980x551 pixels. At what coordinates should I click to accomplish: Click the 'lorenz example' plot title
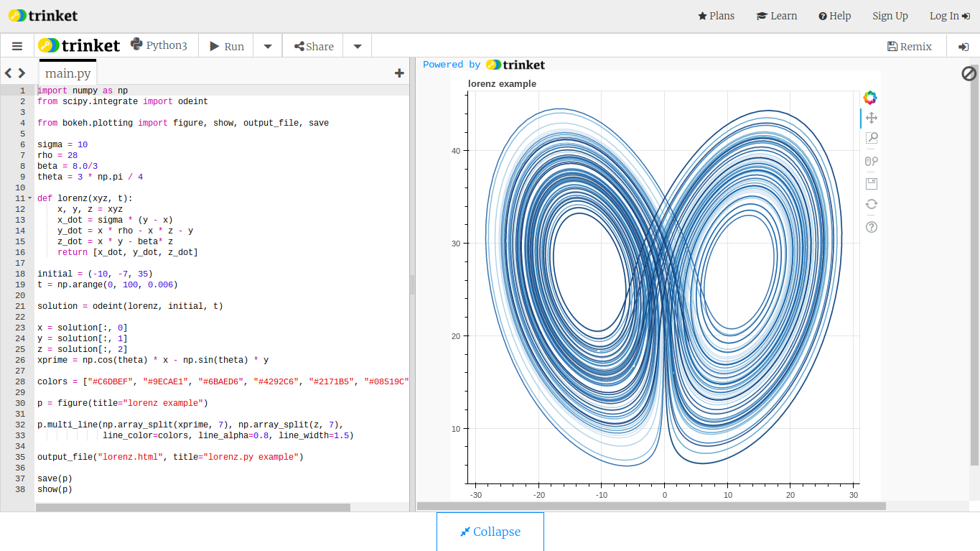[502, 83]
